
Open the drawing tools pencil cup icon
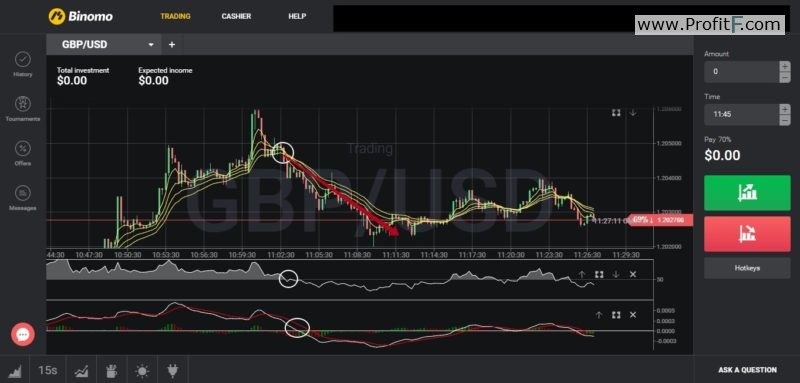coord(111,370)
